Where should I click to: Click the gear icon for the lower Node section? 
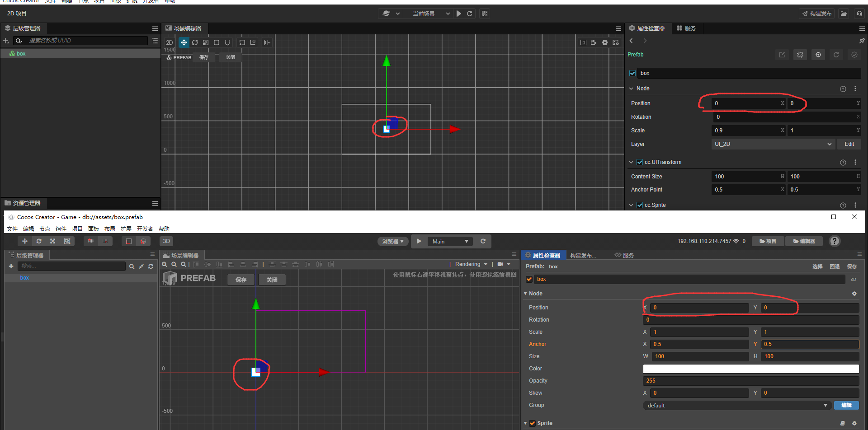pos(854,294)
